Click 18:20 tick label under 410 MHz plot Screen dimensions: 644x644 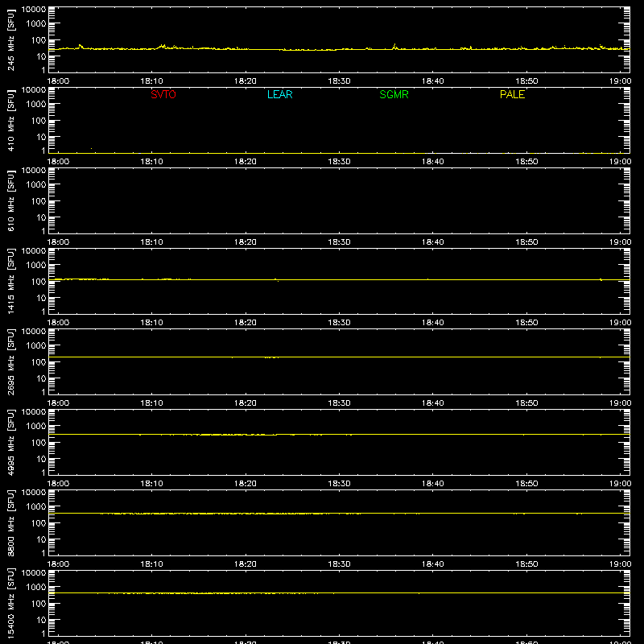click(x=246, y=162)
